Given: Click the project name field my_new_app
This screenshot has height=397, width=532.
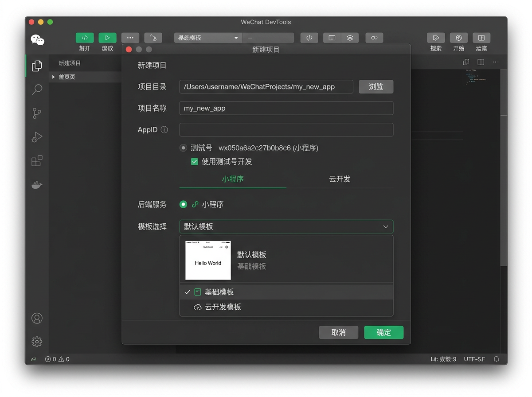Looking at the screenshot, I should pos(286,108).
